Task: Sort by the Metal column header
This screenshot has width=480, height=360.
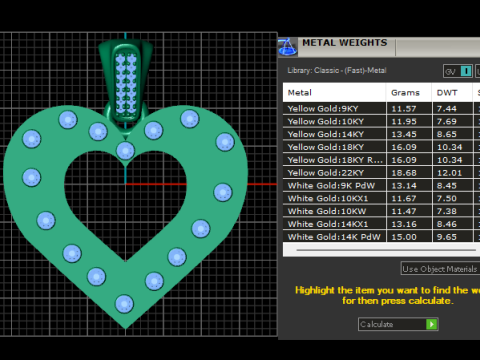Action: click(334, 92)
